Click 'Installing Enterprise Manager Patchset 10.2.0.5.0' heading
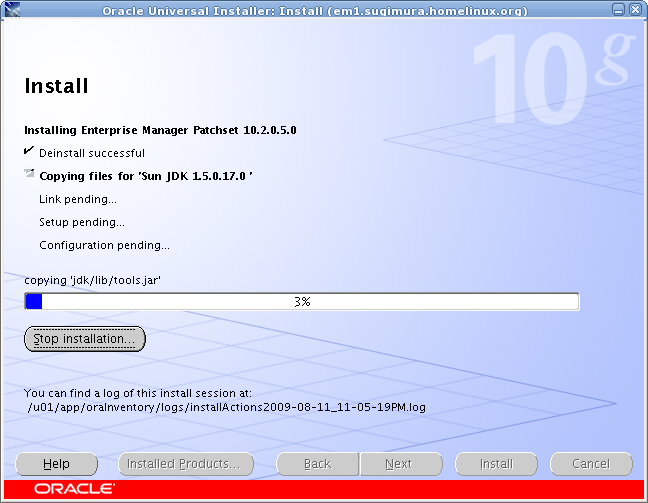The height and width of the screenshot is (503, 648). coord(160,130)
